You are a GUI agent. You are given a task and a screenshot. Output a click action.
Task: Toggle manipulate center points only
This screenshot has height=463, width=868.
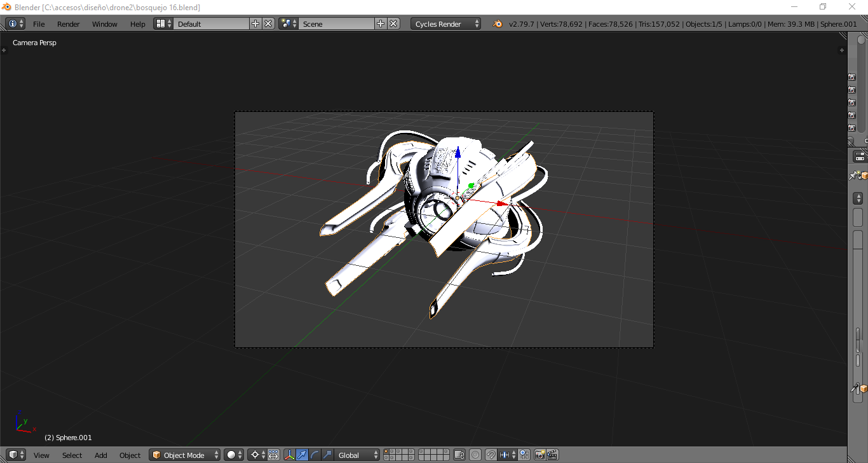(273, 455)
